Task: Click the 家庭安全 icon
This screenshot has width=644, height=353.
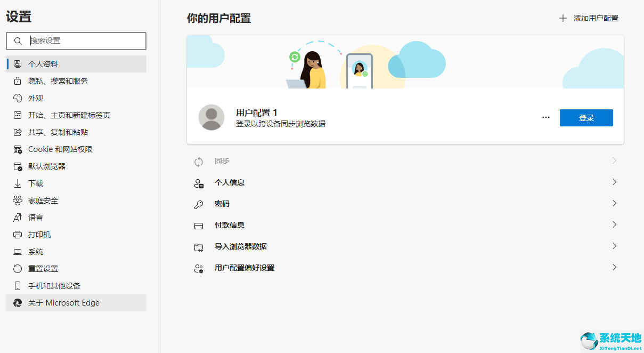Action: click(18, 200)
